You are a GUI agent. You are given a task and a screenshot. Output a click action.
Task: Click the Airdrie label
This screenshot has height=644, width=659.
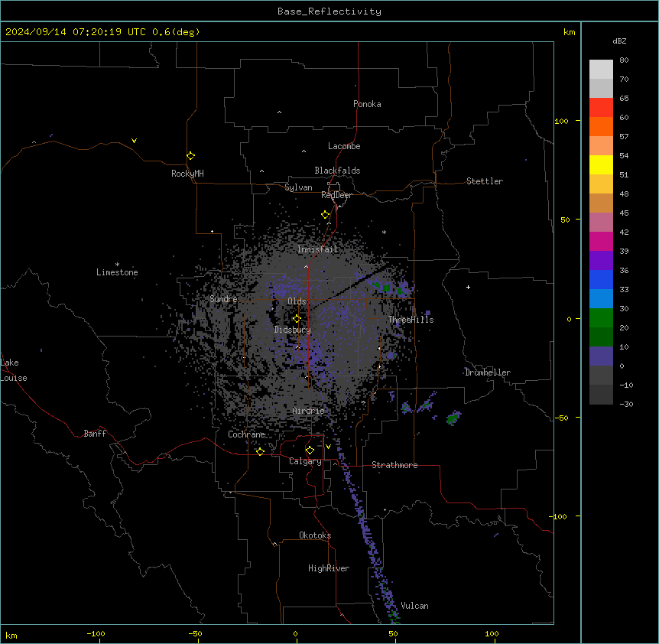[x=308, y=411]
